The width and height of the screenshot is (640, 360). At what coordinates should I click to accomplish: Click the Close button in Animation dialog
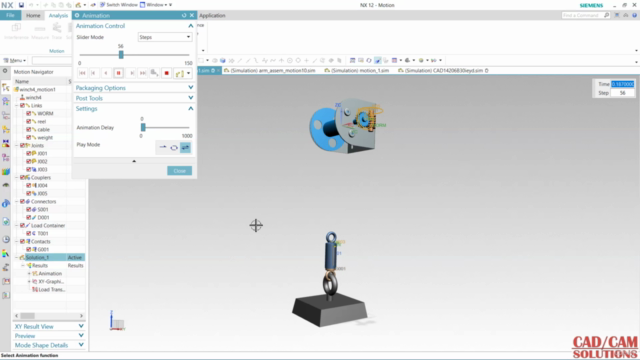[180, 171]
